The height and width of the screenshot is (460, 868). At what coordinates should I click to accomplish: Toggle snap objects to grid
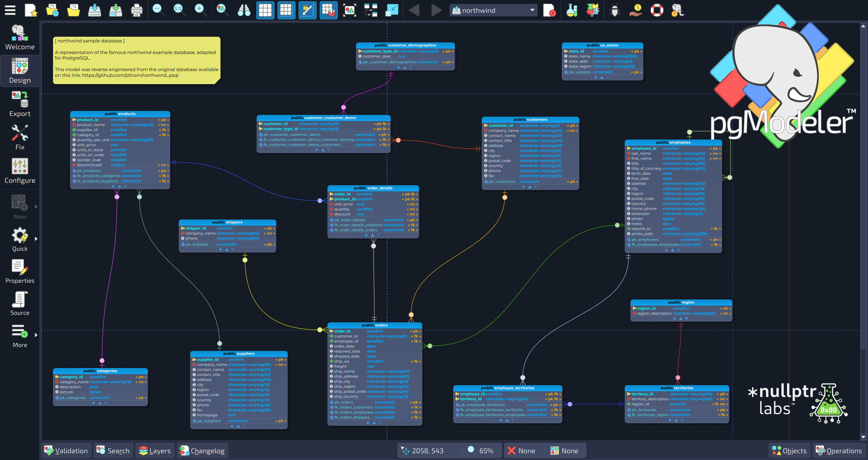click(328, 10)
